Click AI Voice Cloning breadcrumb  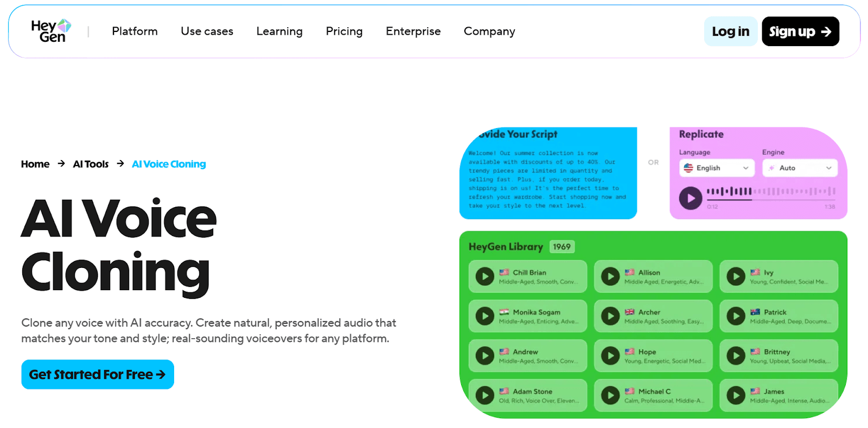(x=169, y=164)
